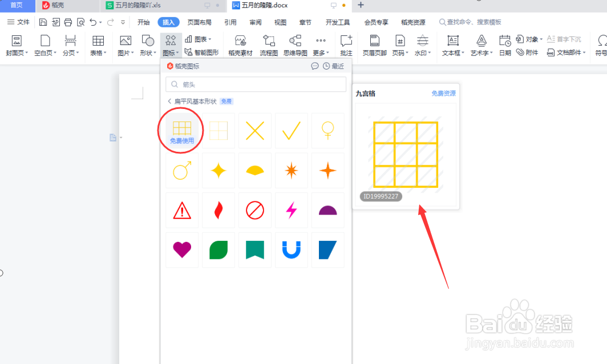The width and height of the screenshot is (607, 364).
Task: Switch to the 视图 ribbon tab
Action: [x=280, y=22]
